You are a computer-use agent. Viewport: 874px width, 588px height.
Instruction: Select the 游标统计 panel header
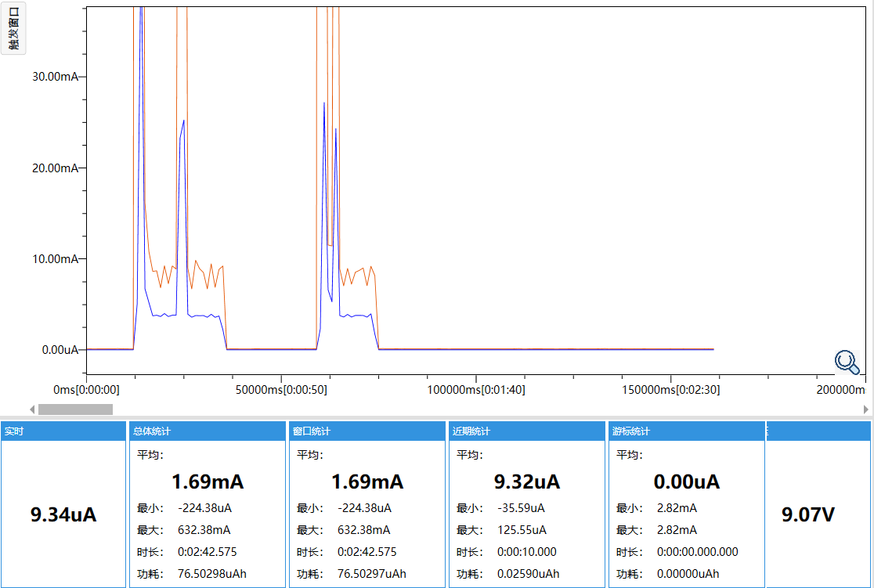pos(686,431)
